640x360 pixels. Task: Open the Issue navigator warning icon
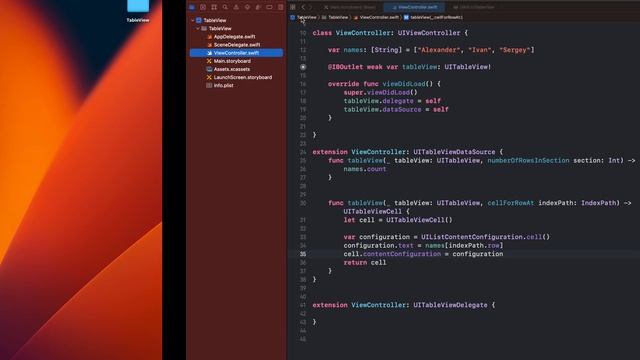click(x=236, y=7)
